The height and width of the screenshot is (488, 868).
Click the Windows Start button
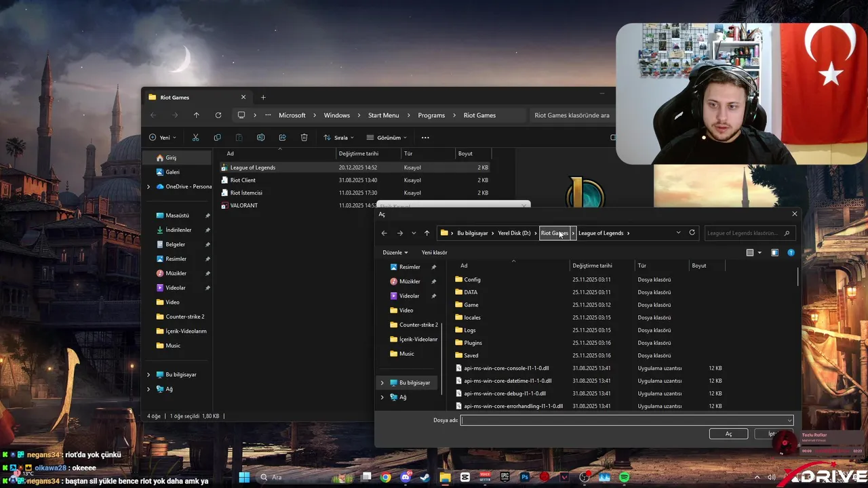(x=244, y=477)
